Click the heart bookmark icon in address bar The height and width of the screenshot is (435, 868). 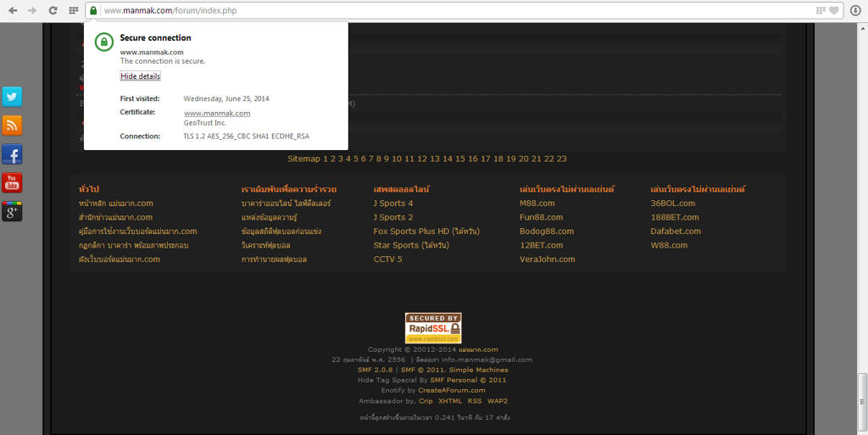834,10
